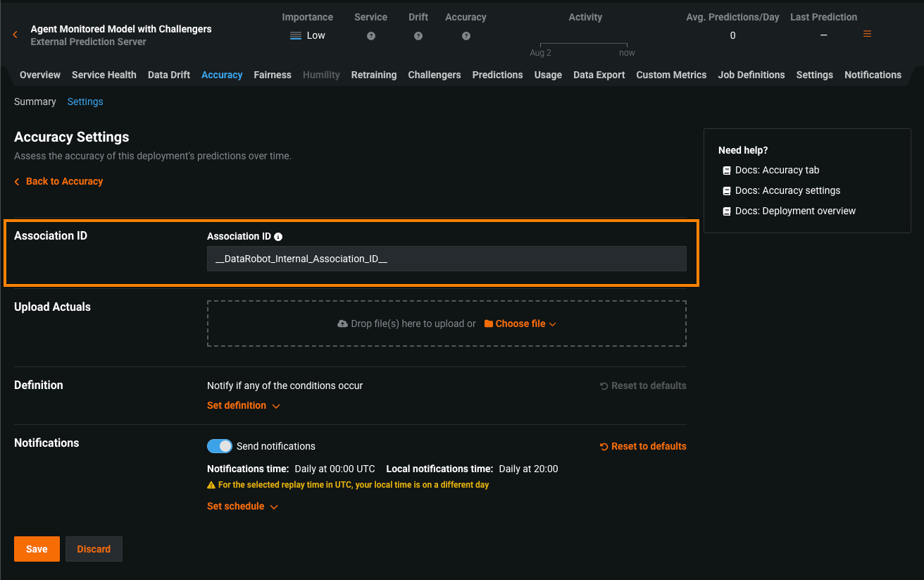The width and height of the screenshot is (924, 580).
Task: Click Reset to defaults in Notifications
Action: [x=642, y=446]
